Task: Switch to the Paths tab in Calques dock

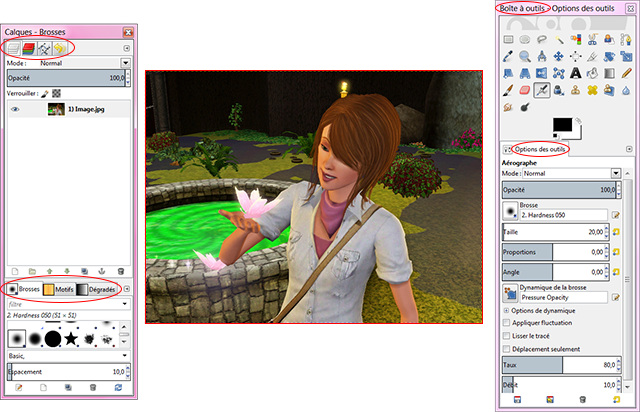Action: point(44,49)
